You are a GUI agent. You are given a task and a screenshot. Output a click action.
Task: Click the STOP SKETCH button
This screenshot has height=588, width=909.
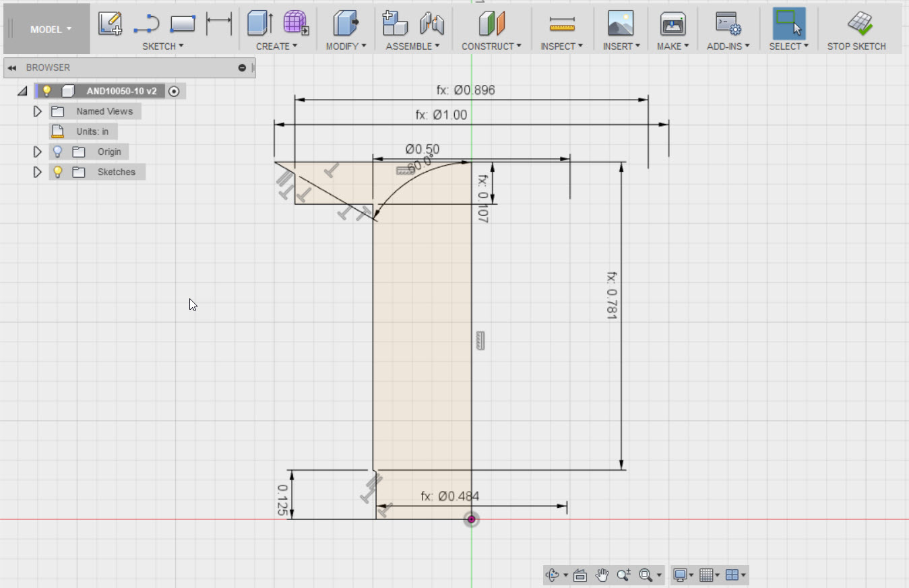pyautogui.click(x=857, y=29)
